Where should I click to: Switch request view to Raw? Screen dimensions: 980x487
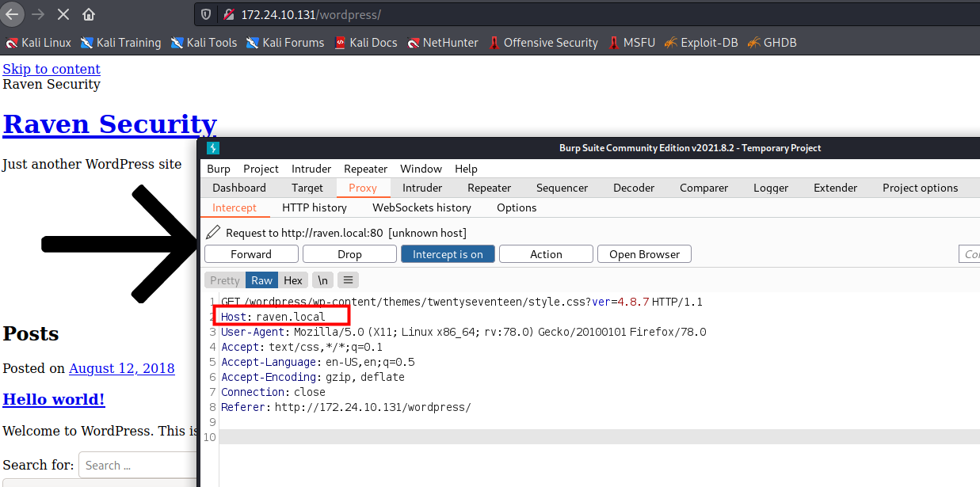tap(261, 280)
